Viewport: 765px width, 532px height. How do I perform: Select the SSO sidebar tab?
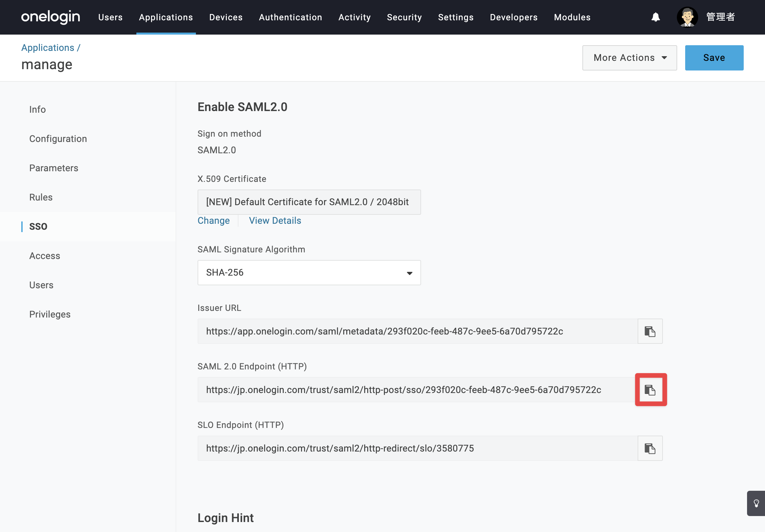coord(38,226)
